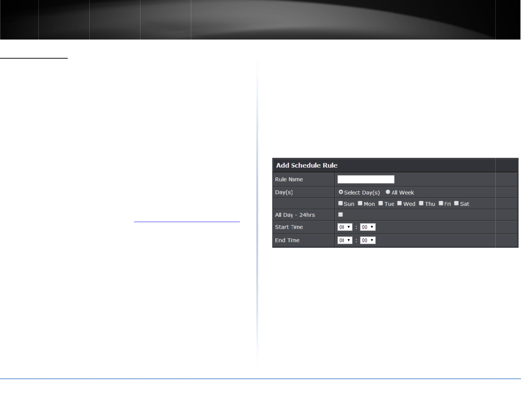The width and height of the screenshot is (532, 412).
Task: Tick the Sun checkbox
Action: tap(340, 203)
